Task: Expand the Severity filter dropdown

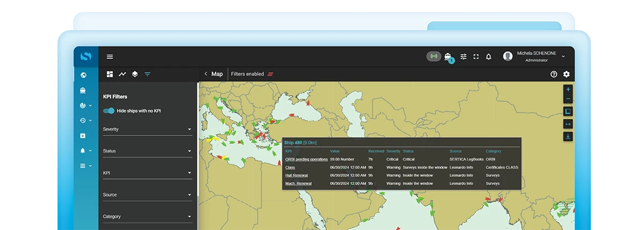Action: pos(147,130)
